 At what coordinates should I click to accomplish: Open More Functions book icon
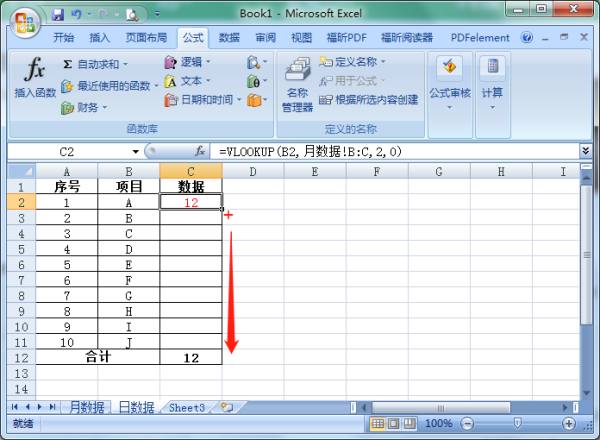(257, 100)
